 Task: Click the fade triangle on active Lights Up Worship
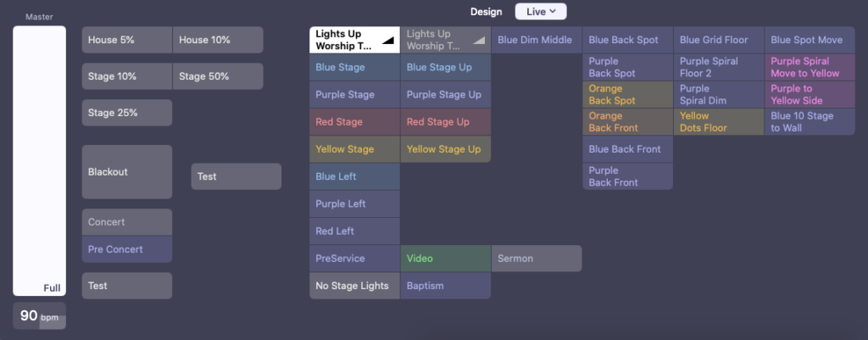click(388, 41)
